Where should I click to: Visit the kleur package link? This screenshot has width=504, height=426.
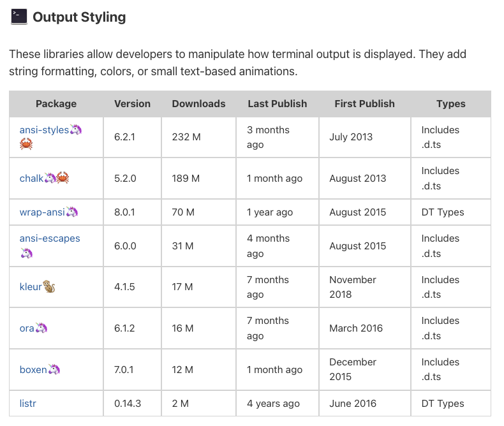(31, 286)
